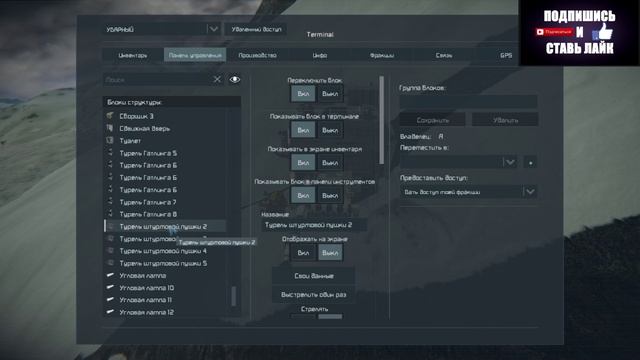Go to the Инфо tab
This screenshot has width=640, height=360.
(x=320, y=55)
